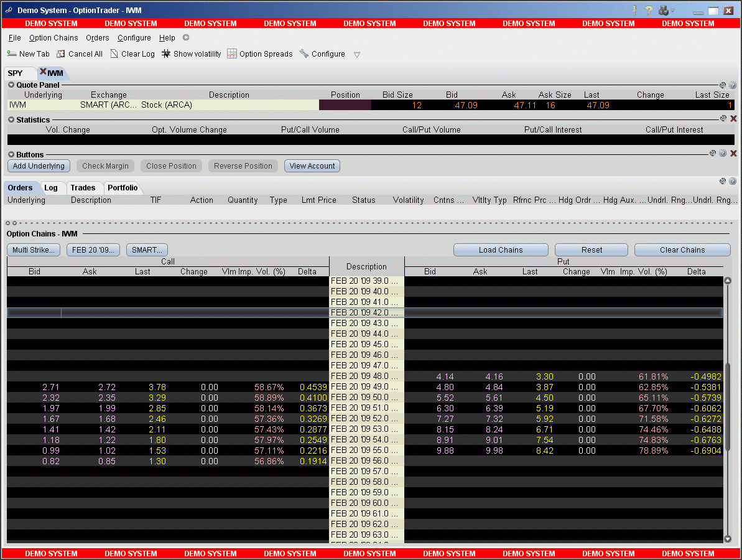Click scroll down arrow of option chain
The height and width of the screenshot is (560, 742).
click(728, 539)
